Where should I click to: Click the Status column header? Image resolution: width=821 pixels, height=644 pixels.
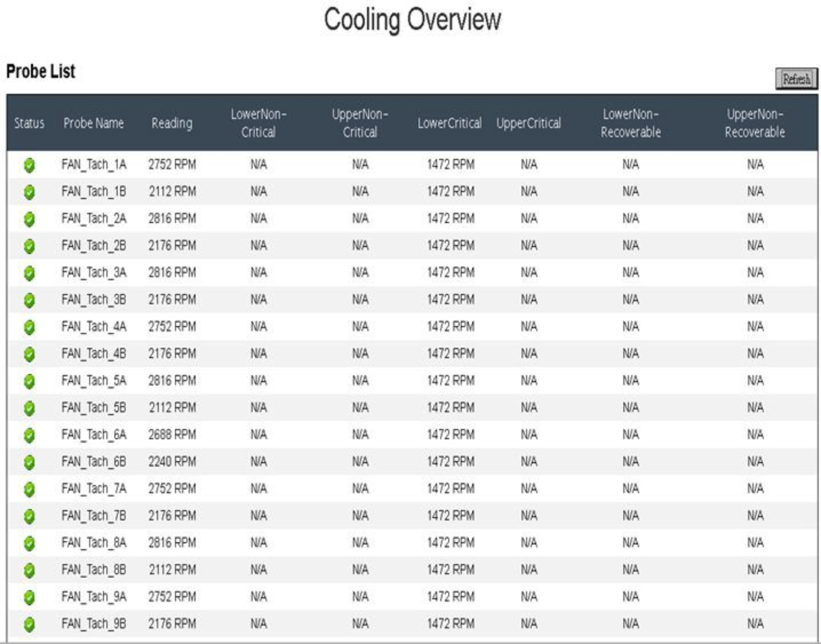[30, 123]
